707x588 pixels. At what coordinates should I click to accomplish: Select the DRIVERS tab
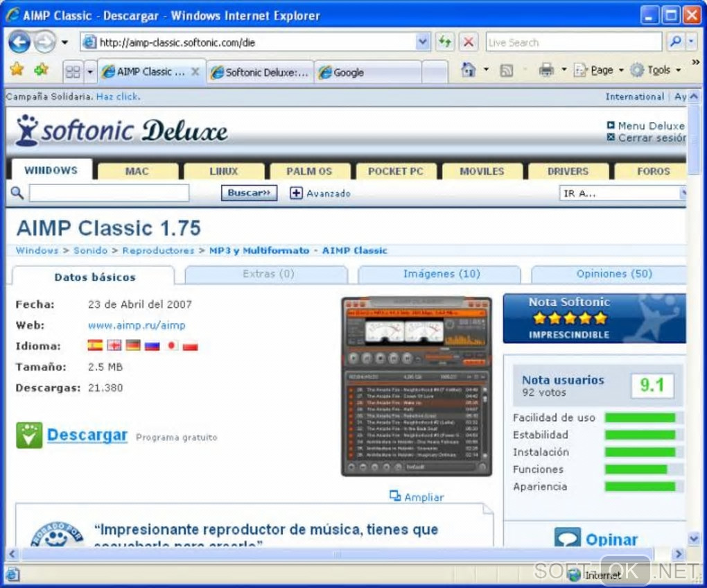[568, 171]
